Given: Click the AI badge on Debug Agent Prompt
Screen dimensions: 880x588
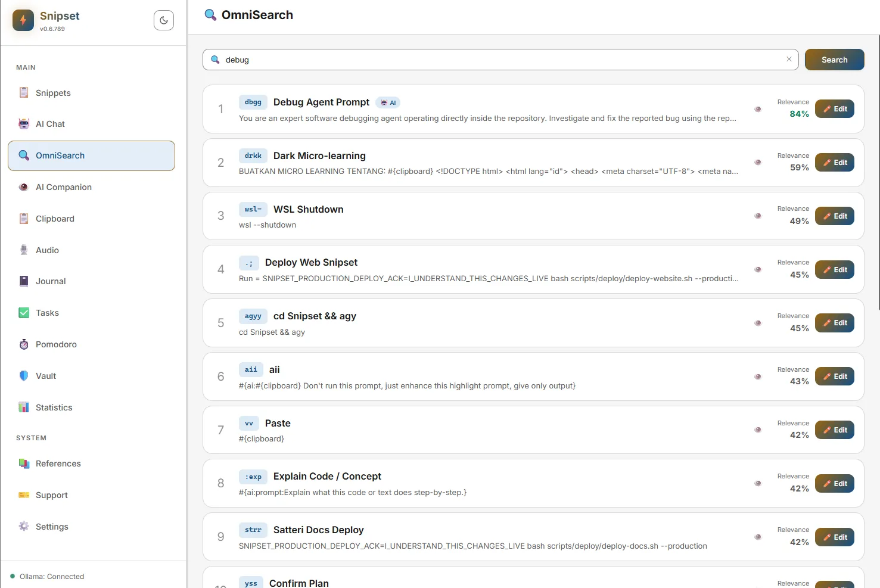Looking at the screenshot, I should coord(388,102).
